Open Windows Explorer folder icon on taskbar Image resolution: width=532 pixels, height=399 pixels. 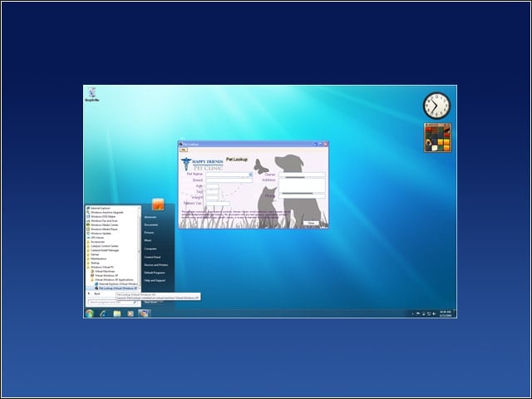click(116, 313)
